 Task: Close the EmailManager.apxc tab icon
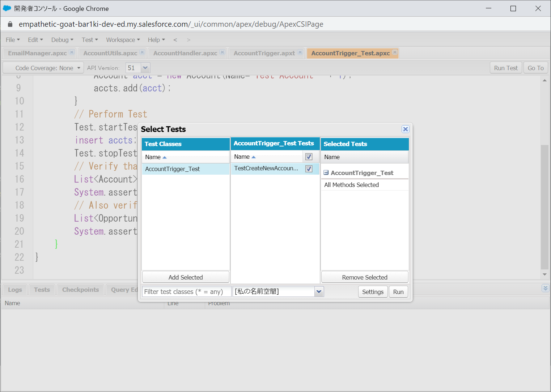[72, 52]
